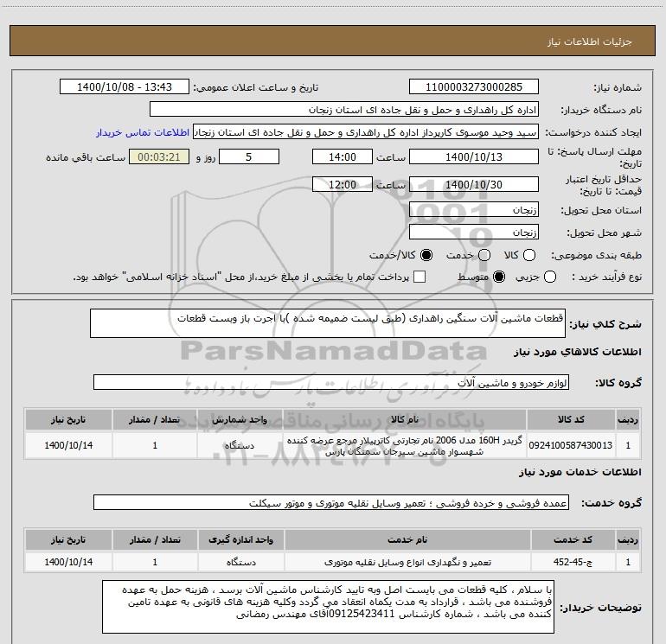Toggle the اسناد خزانه اسلامی payment checkbox
The image size is (666, 644).
(x=419, y=277)
